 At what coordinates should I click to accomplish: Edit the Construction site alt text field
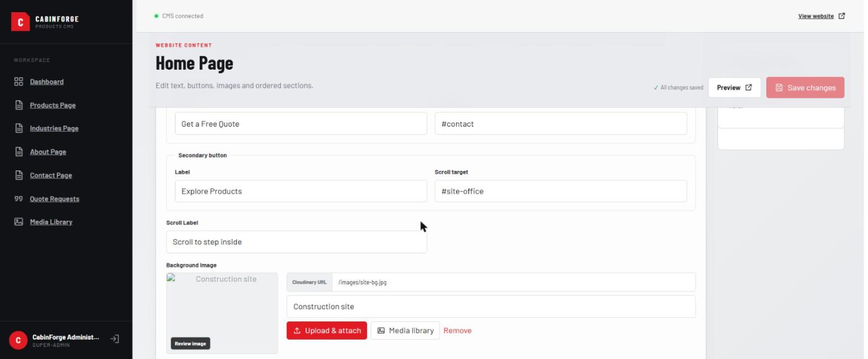coord(491,306)
